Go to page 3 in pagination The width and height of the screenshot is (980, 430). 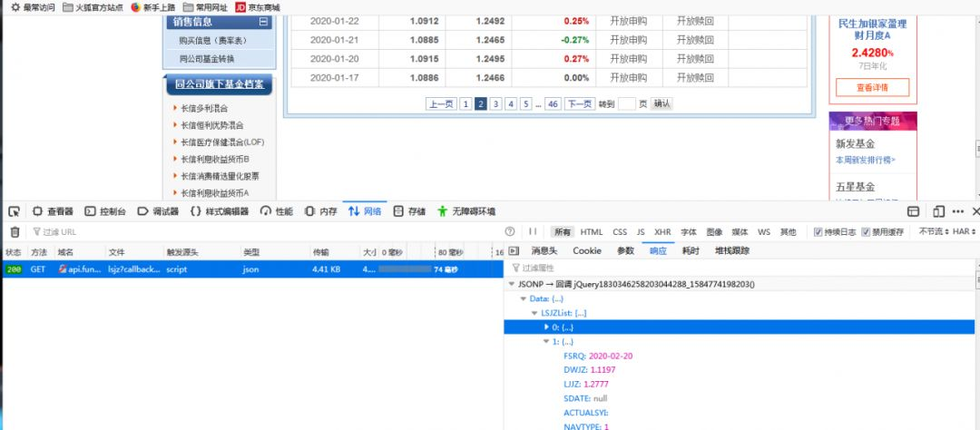click(495, 104)
